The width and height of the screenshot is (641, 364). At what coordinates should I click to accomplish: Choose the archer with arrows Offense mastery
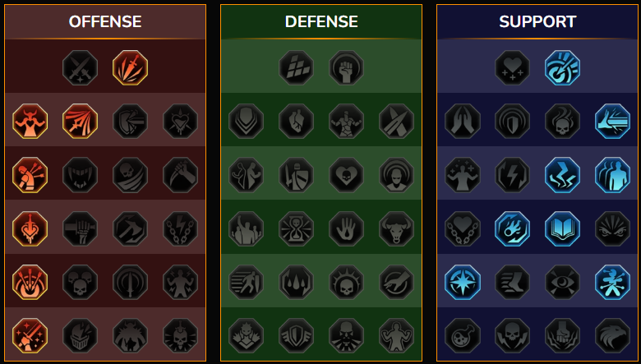[30, 175]
